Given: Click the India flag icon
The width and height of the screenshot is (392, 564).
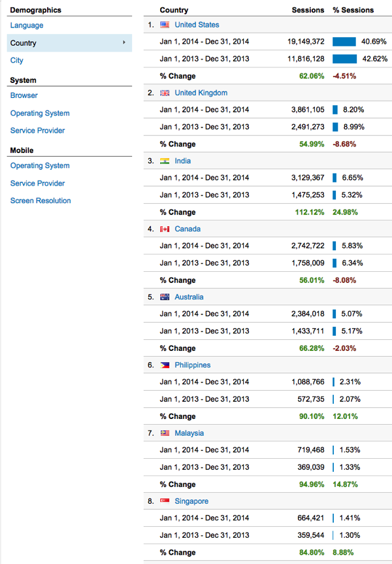Looking at the screenshot, I should click(x=165, y=161).
